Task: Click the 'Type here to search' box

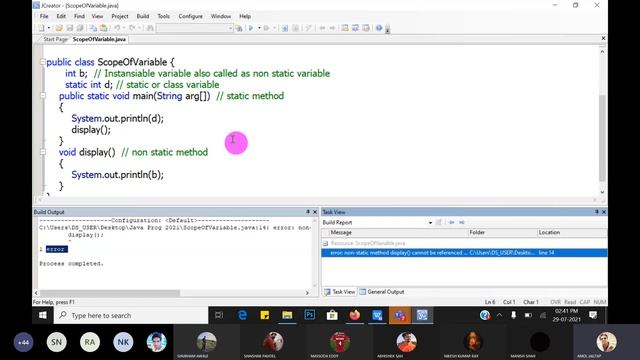Action: (131, 315)
